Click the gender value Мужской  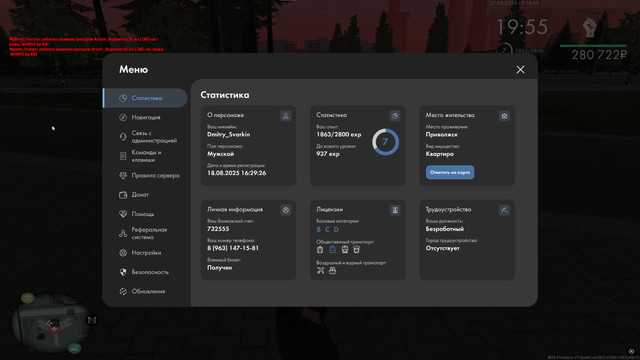coord(220,154)
